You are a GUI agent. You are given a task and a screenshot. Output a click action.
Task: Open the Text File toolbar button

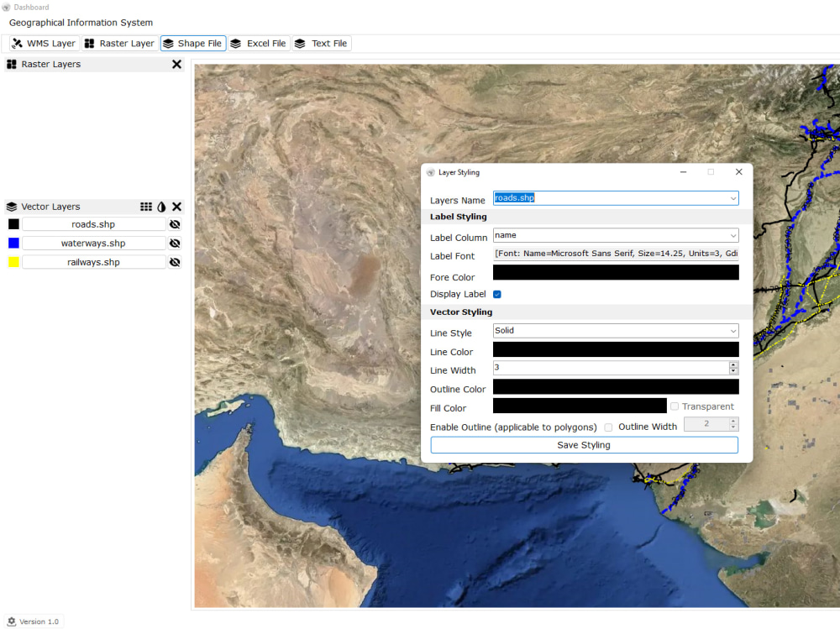[322, 44]
